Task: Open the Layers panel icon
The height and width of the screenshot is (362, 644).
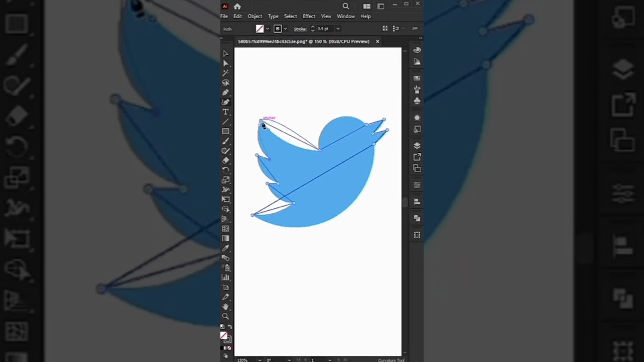Action: pos(417,146)
